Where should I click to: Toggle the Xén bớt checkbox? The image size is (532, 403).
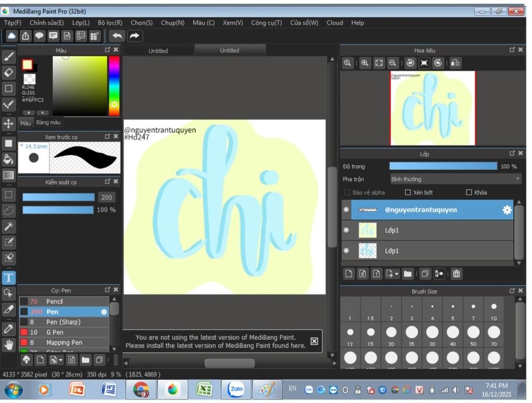click(408, 192)
